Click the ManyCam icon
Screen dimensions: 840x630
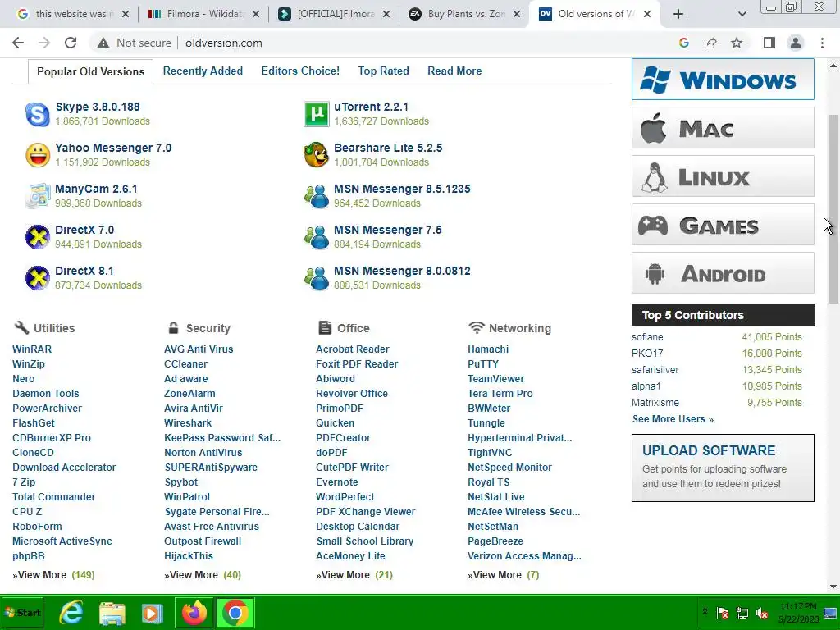click(x=38, y=196)
